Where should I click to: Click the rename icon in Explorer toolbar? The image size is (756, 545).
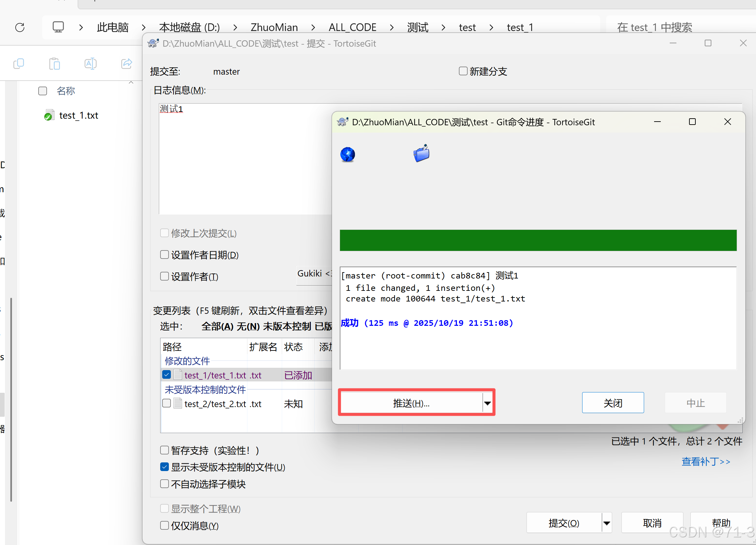(x=90, y=63)
